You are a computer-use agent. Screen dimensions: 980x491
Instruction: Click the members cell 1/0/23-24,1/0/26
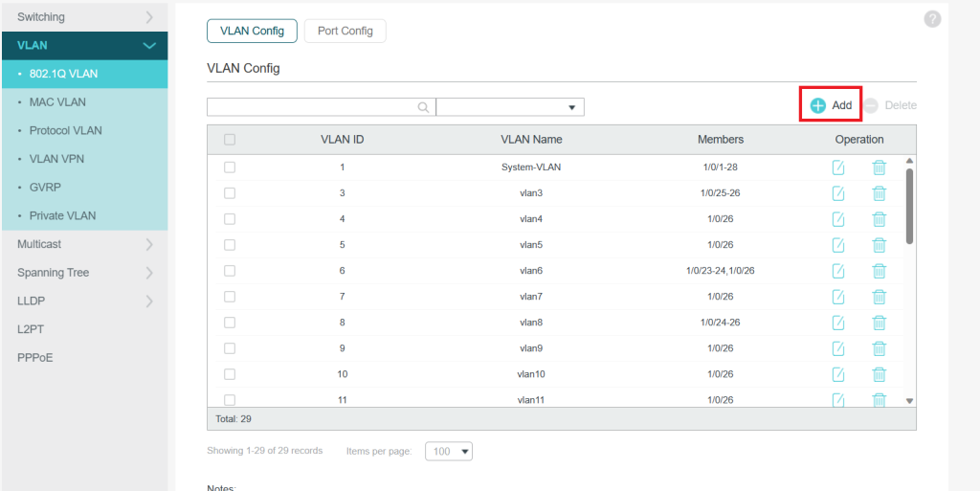(721, 271)
